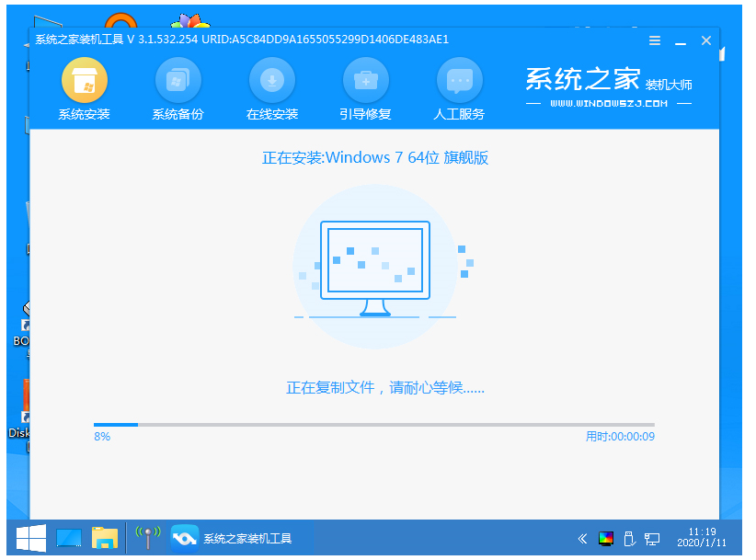Select the 系统安装 icon
The height and width of the screenshot is (560, 756).
click(84, 81)
